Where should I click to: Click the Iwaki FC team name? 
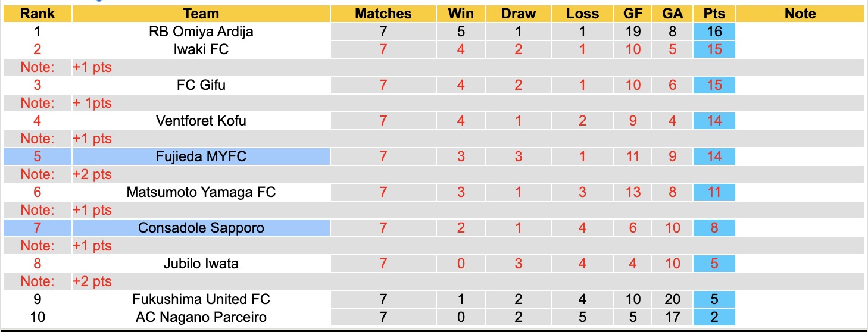201,49
